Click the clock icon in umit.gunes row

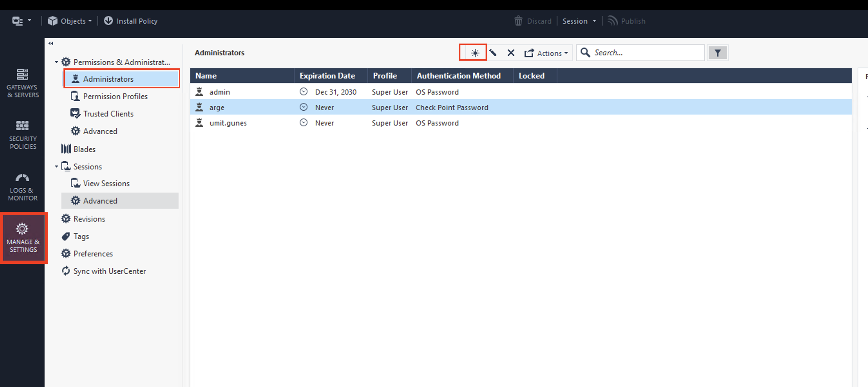(x=304, y=123)
